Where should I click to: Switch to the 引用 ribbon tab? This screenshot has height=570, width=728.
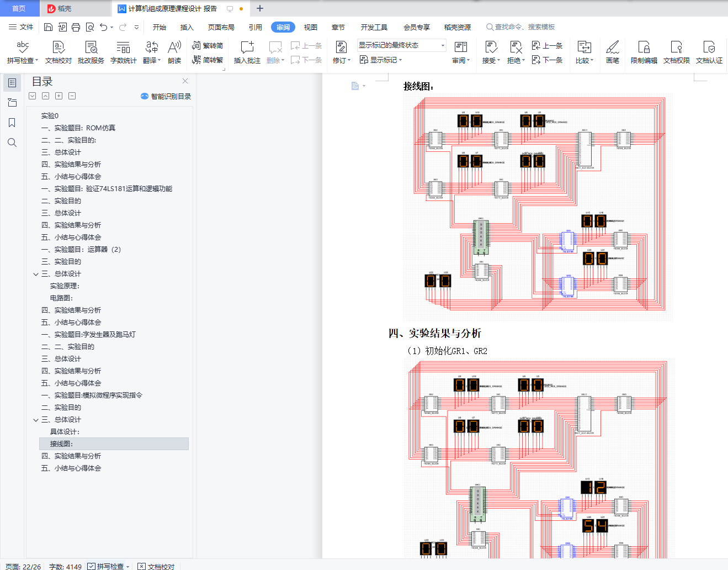pos(256,27)
